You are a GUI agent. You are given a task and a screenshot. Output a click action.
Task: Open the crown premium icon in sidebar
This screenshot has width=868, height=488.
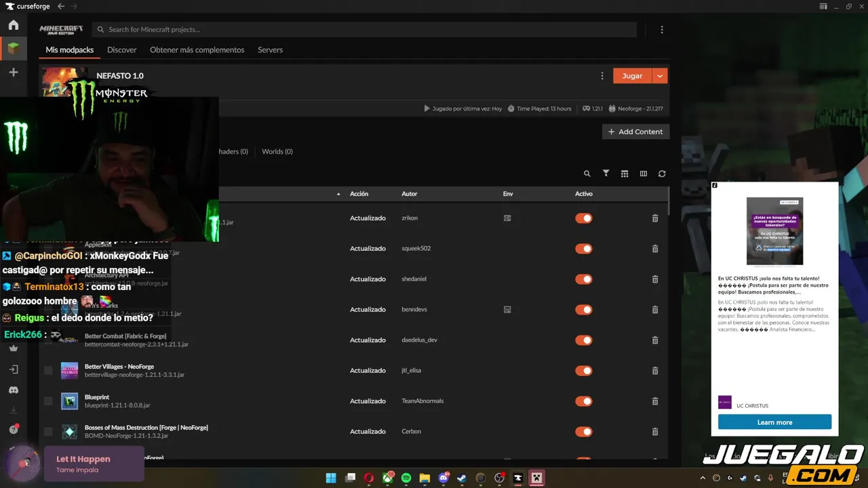(14, 348)
